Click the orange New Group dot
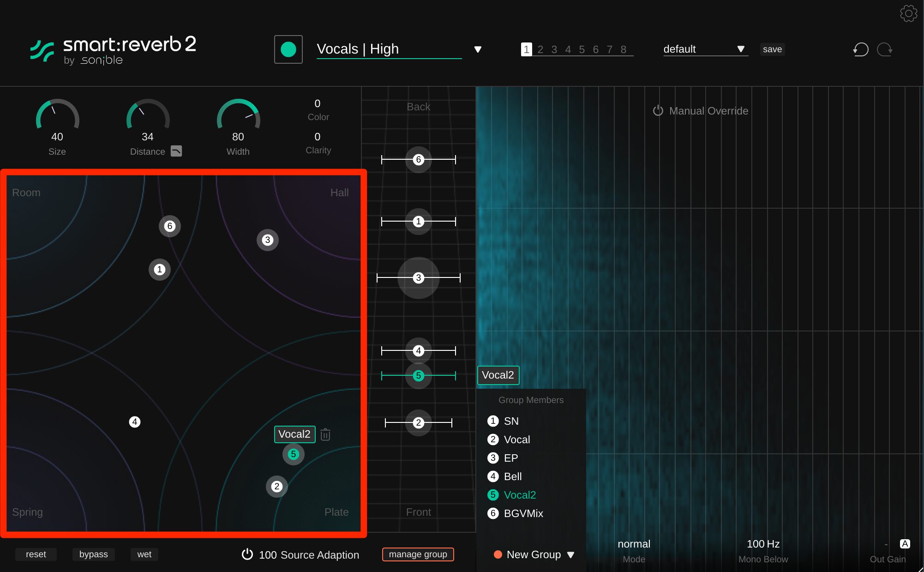The width and height of the screenshot is (924, 572). (x=498, y=554)
